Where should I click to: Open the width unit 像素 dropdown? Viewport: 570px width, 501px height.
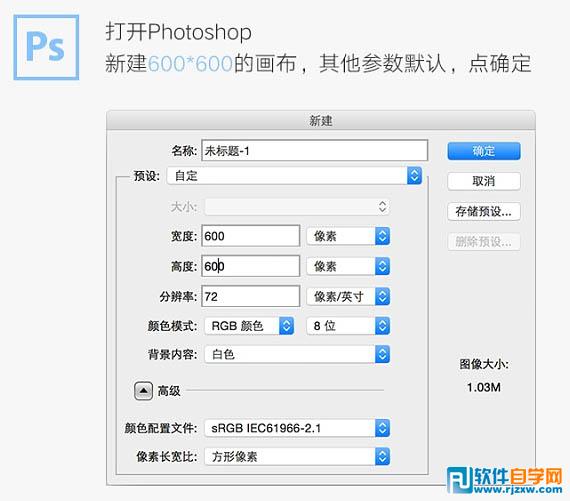(348, 236)
